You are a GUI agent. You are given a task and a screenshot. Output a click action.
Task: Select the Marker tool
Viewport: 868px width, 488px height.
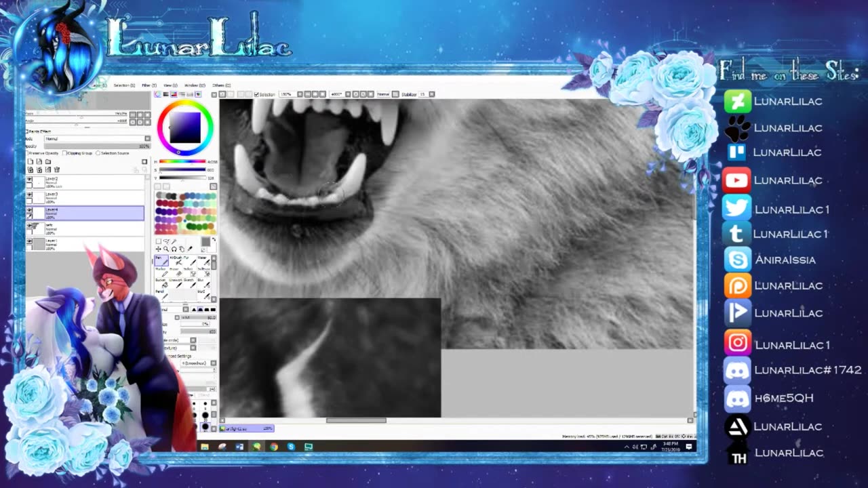pos(161,272)
